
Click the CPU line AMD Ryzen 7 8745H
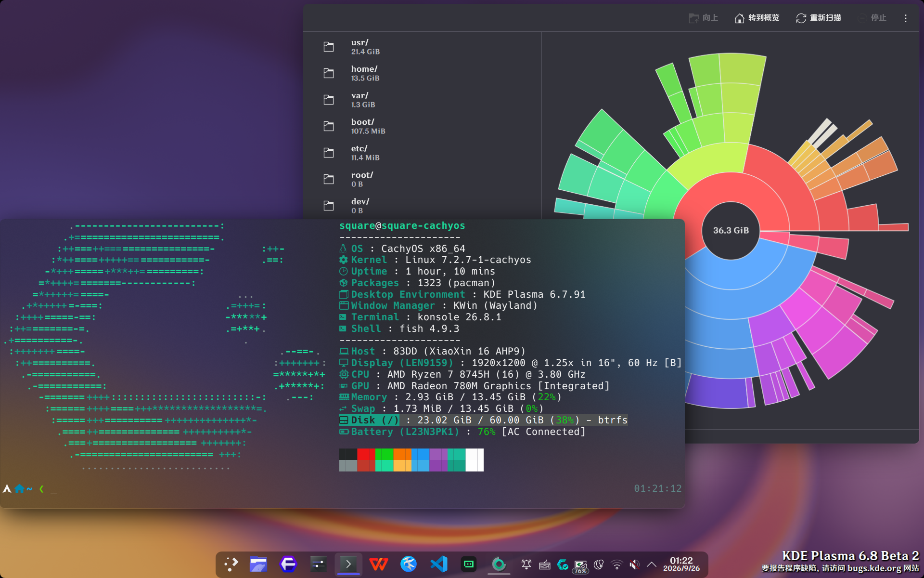click(x=462, y=374)
